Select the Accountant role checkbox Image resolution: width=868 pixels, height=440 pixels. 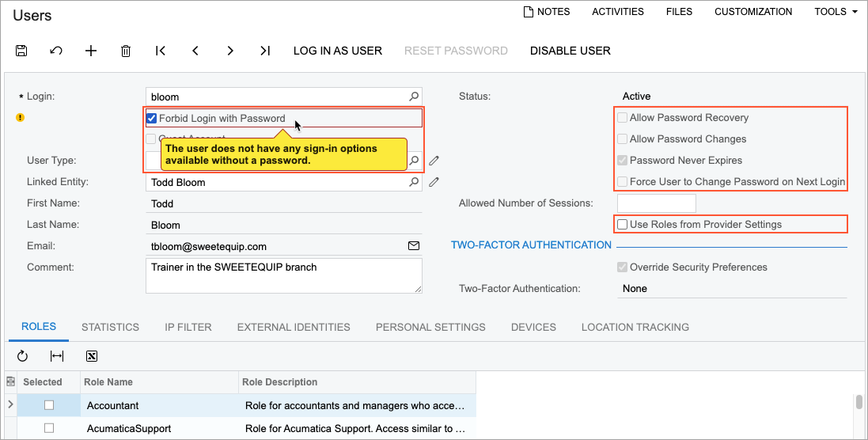pyautogui.click(x=49, y=405)
